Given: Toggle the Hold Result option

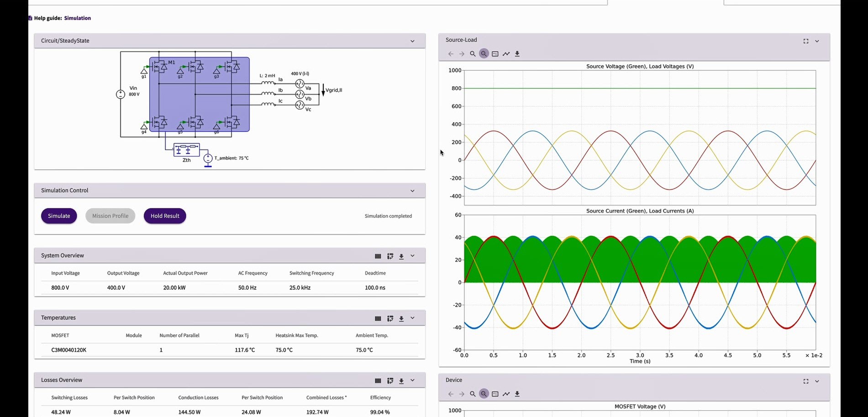Looking at the screenshot, I should click(164, 216).
